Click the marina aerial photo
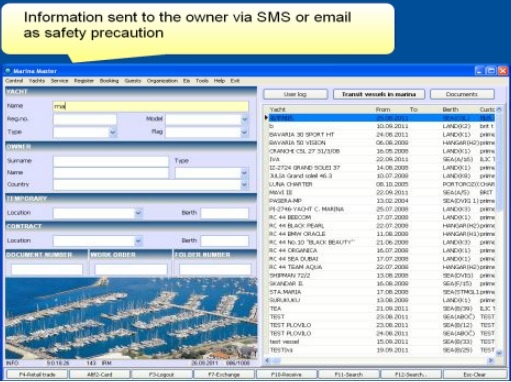Viewport: 511px width, 382px height. pyautogui.click(x=131, y=318)
